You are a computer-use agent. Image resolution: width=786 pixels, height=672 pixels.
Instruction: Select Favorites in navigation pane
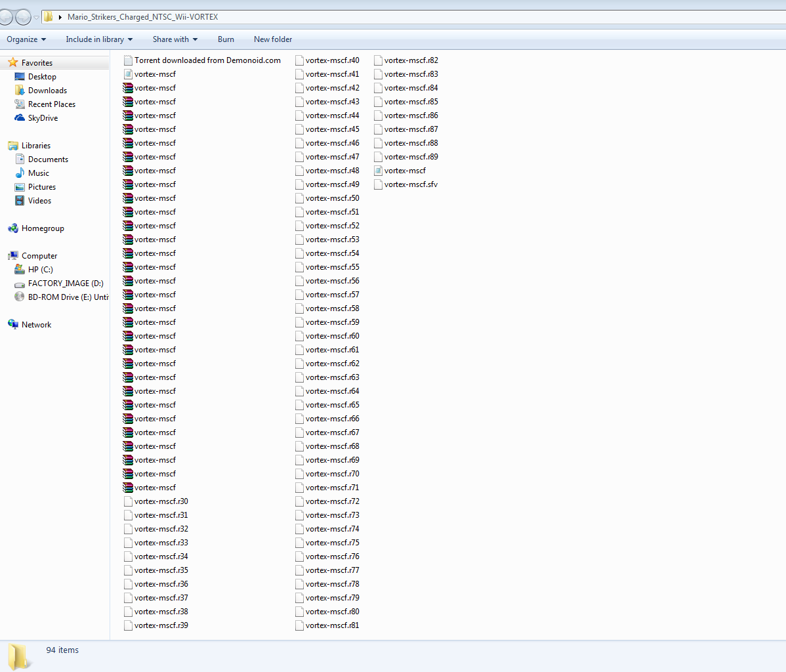pos(37,63)
